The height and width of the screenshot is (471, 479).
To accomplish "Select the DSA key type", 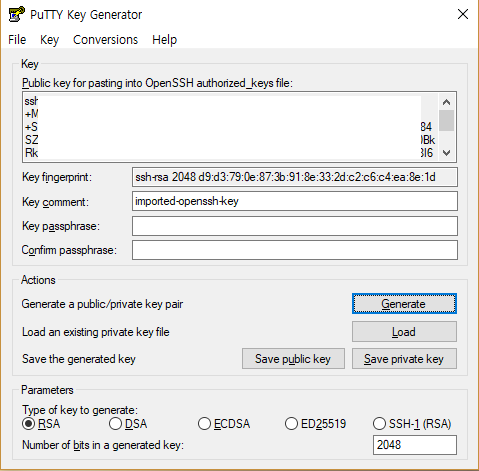I will point(128,424).
